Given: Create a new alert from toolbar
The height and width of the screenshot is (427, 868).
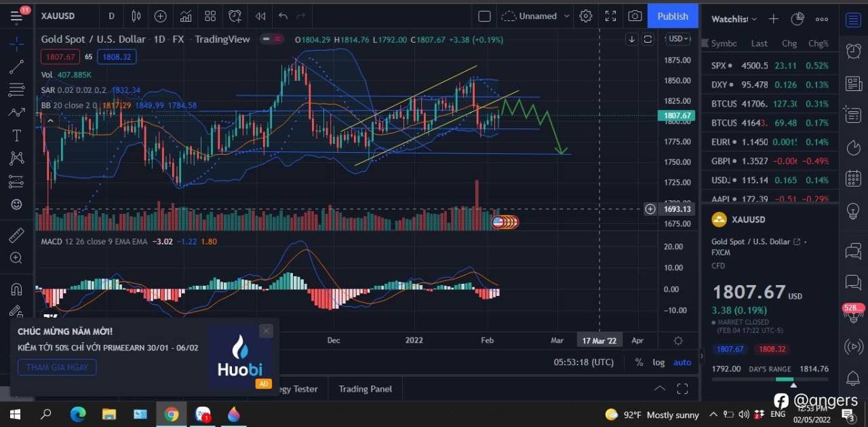Looking at the screenshot, I should point(235,16).
